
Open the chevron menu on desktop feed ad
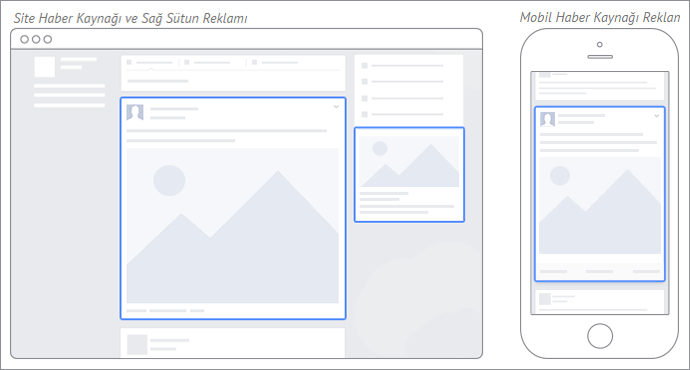pyautogui.click(x=336, y=107)
